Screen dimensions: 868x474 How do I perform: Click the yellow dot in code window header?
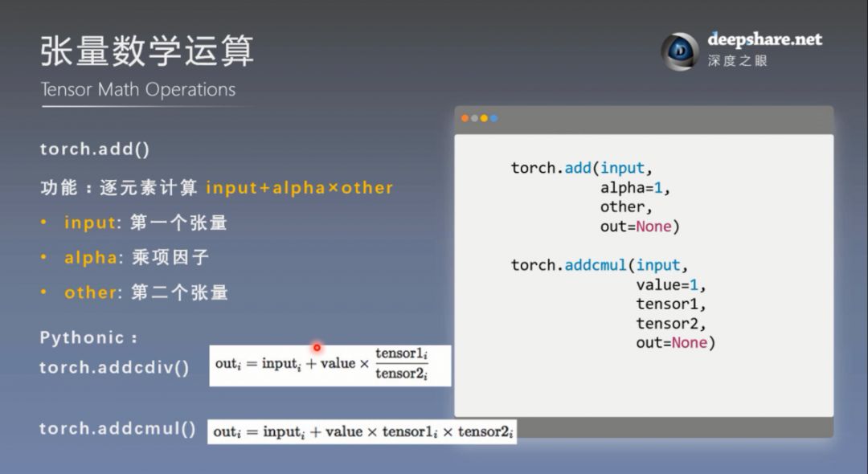click(484, 118)
